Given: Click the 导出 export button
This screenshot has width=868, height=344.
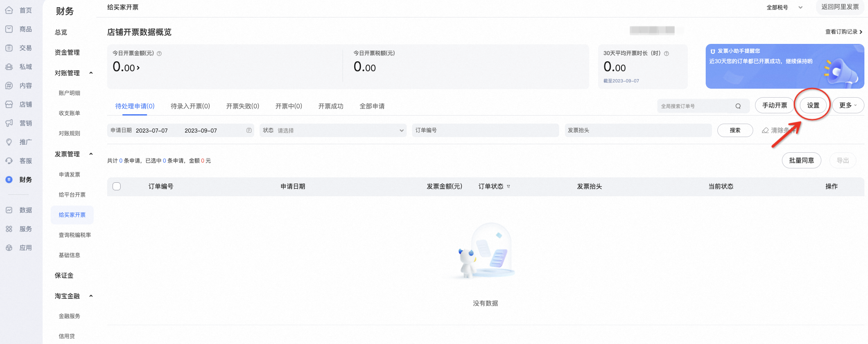Looking at the screenshot, I should tap(843, 160).
